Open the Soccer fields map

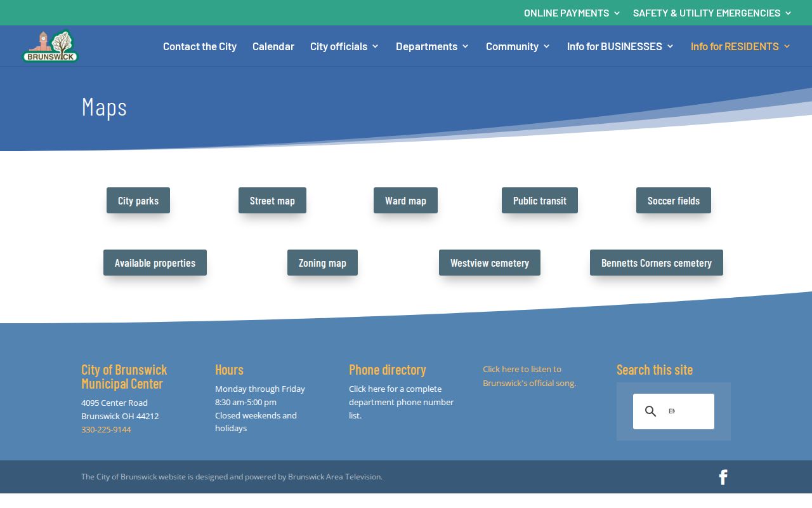pos(674,201)
